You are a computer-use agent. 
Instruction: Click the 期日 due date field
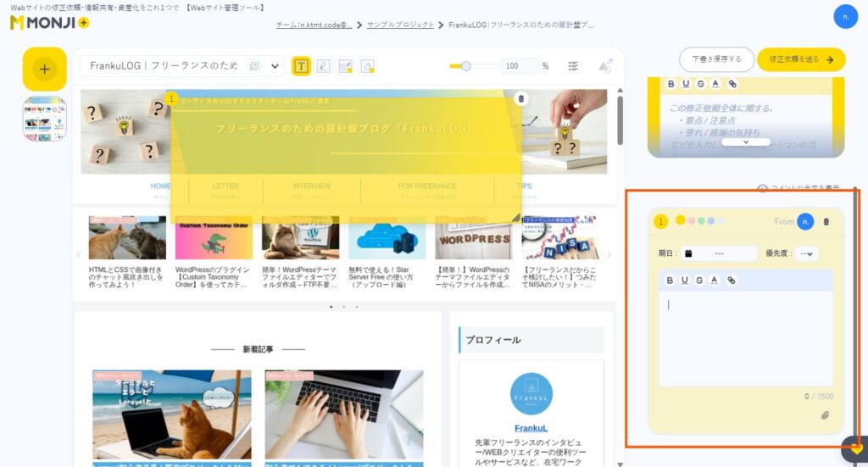[x=719, y=253]
